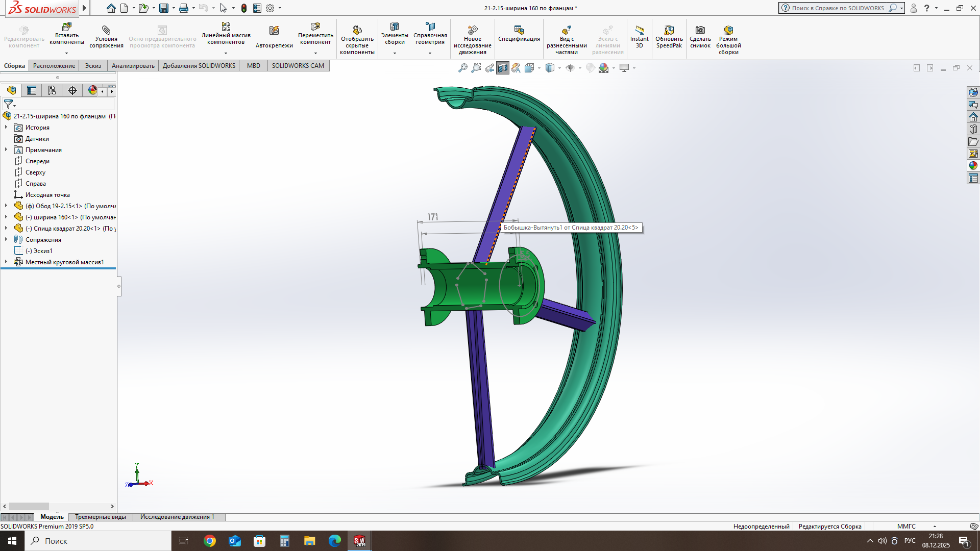Click the Mate (Условия сопряжения) tool

tap(106, 37)
